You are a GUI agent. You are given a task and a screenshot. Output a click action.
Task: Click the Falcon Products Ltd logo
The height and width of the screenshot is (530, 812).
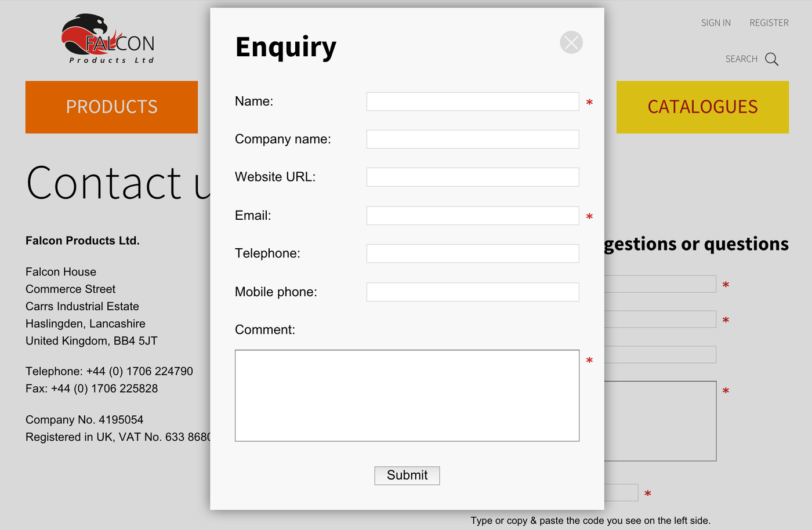108,39
